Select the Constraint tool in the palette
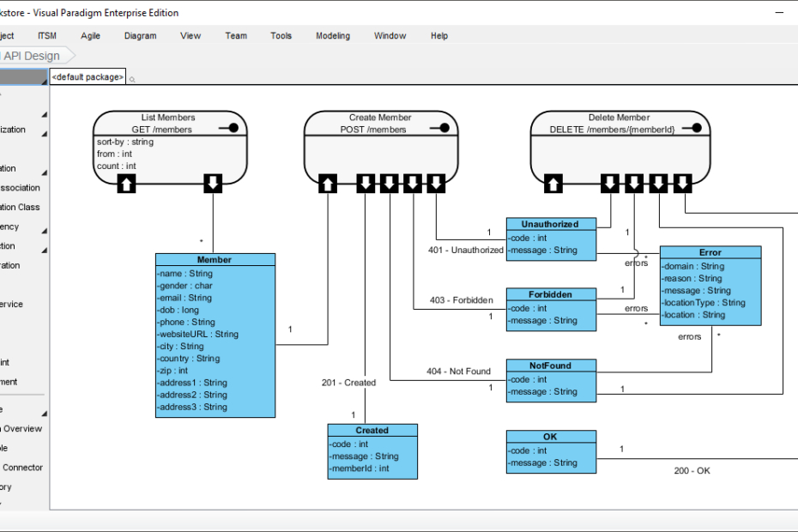 (x=15, y=362)
